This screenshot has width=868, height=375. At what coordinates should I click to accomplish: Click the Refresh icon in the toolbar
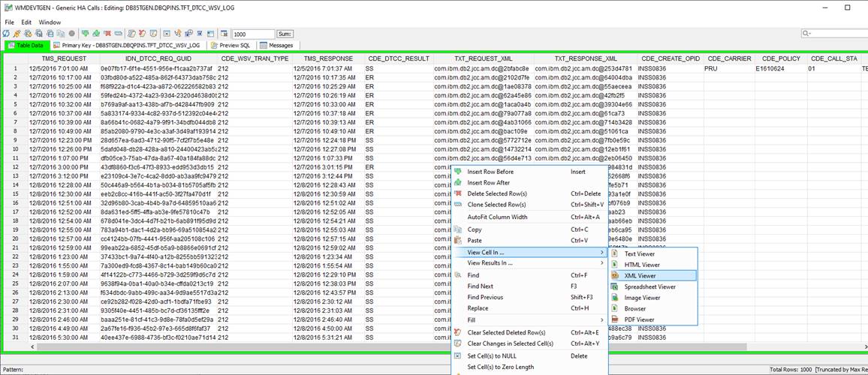(6, 34)
